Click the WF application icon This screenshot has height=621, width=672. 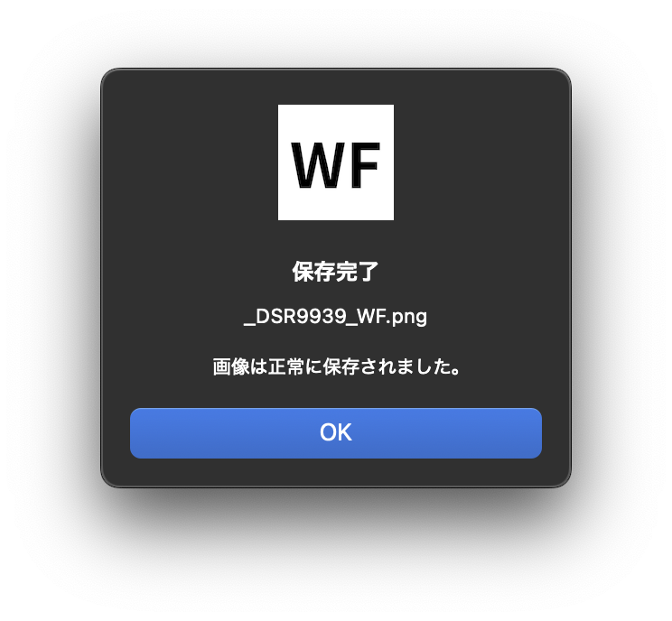[x=336, y=162]
